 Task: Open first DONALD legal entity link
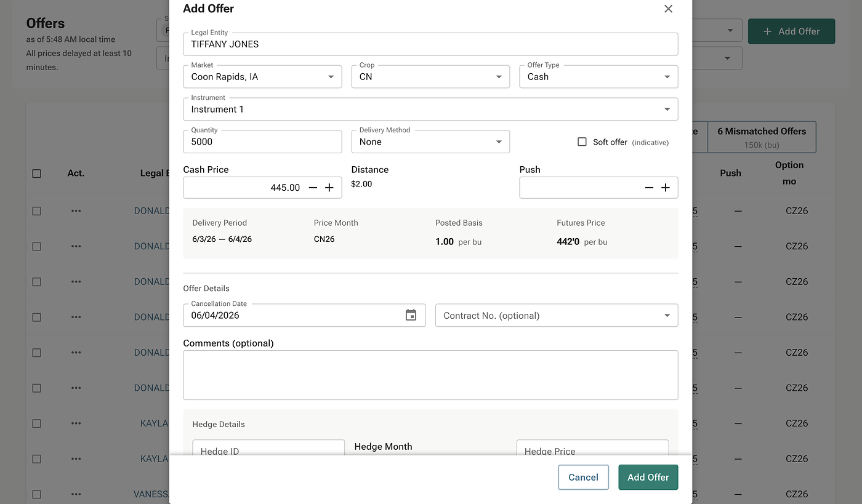pyautogui.click(x=151, y=210)
